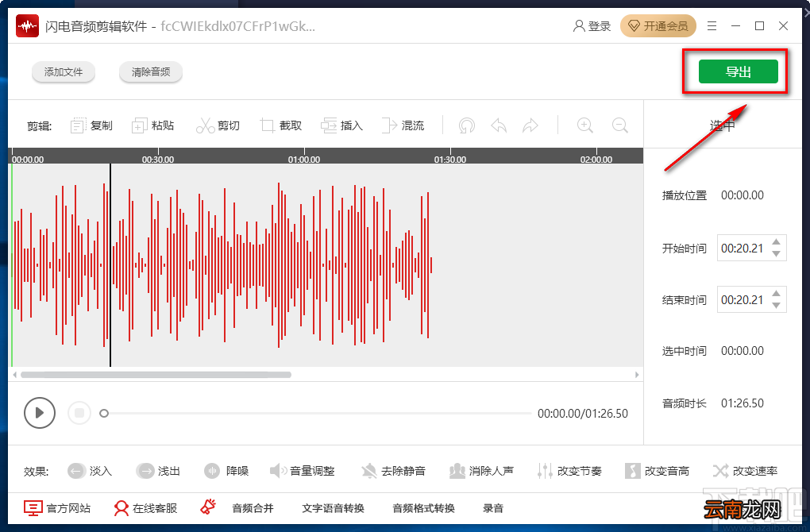Click the green Export (导出) button
Screen dimensions: 810x532
pyautogui.click(x=739, y=71)
